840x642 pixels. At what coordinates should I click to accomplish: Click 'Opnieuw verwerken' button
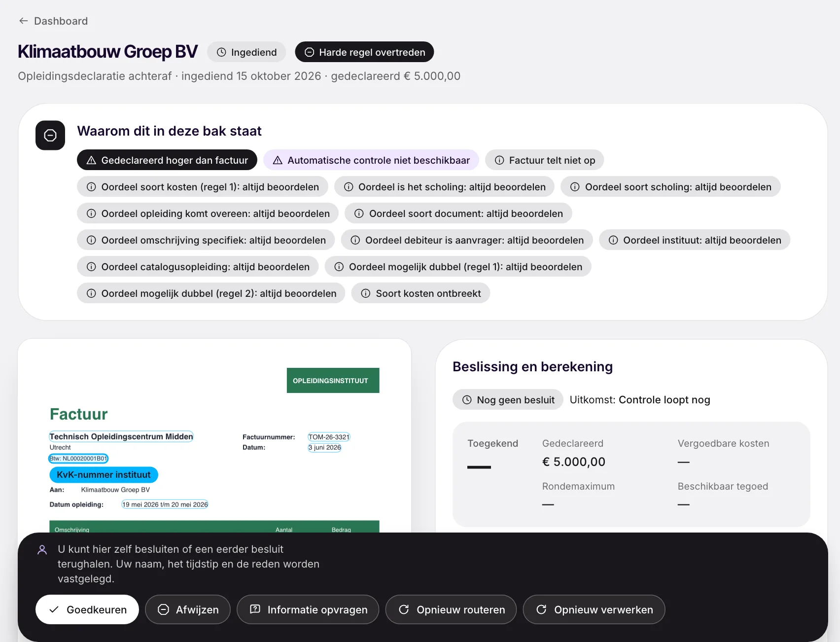click(594, 609)
